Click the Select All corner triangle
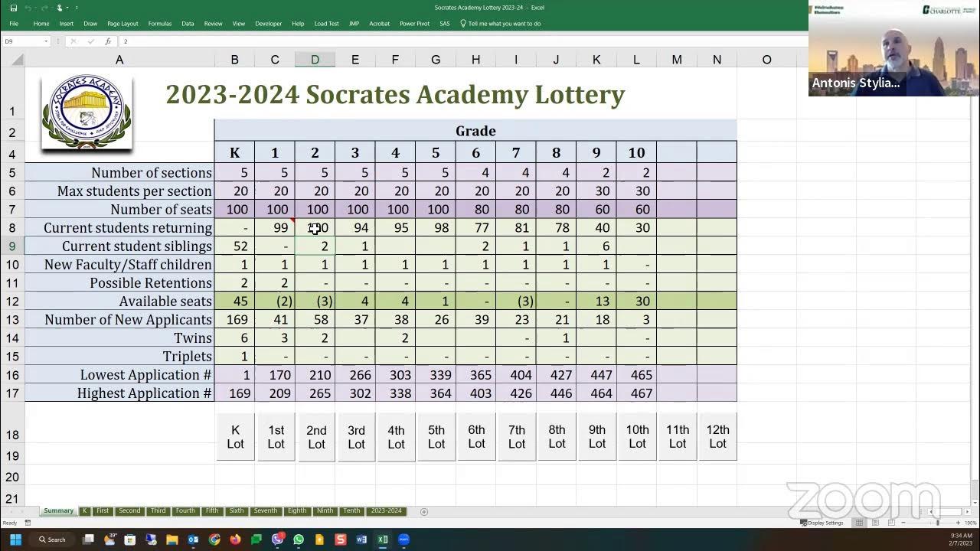This screenshot has height=551, width=980. point(16,60)
